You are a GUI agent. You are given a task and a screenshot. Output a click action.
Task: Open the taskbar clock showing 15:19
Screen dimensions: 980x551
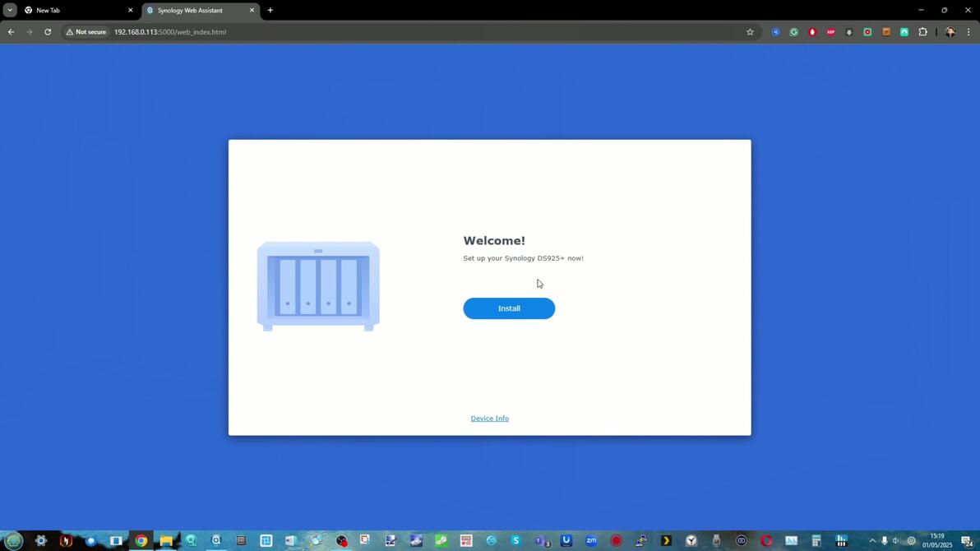tap(937, 540)
